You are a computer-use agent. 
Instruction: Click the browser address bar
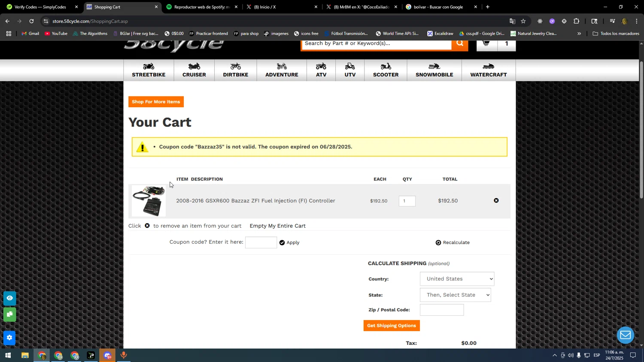[x=275, y=21]
